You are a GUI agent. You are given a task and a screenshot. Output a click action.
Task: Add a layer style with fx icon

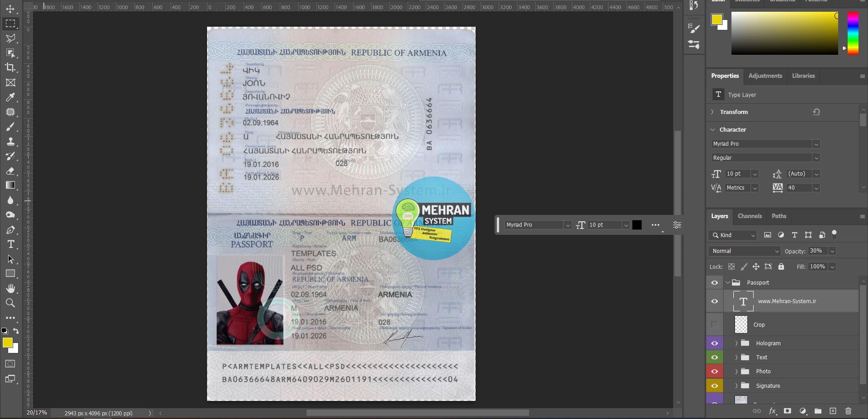(x=773, y=411)
